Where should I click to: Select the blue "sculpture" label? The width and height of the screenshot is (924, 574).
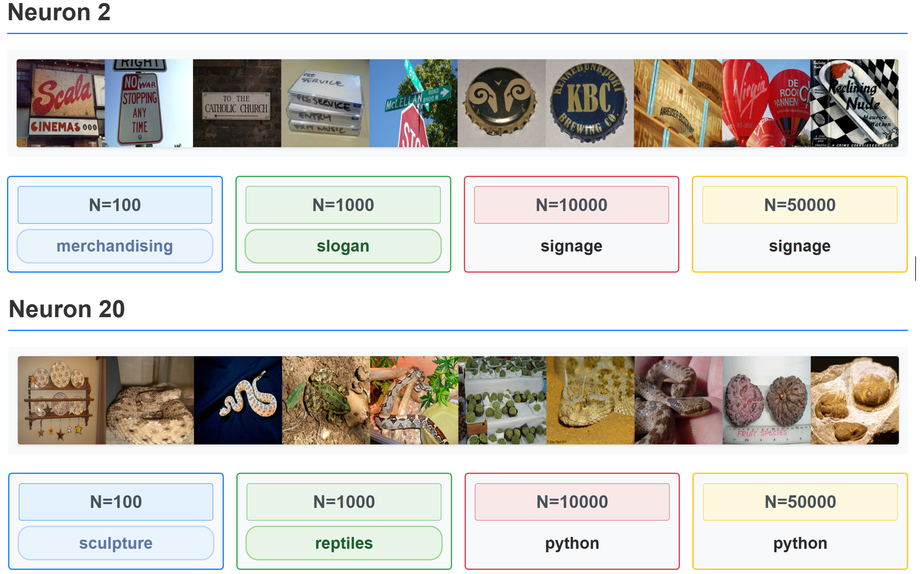click(115, 543)
